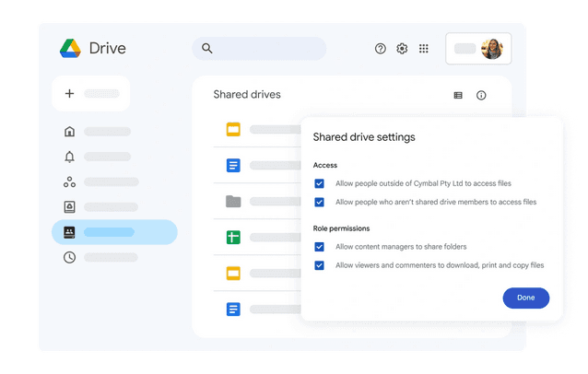This screenshot has width=588, height=374.
Task: Click the Google Drive logo
Action: [x=70, y=48]
